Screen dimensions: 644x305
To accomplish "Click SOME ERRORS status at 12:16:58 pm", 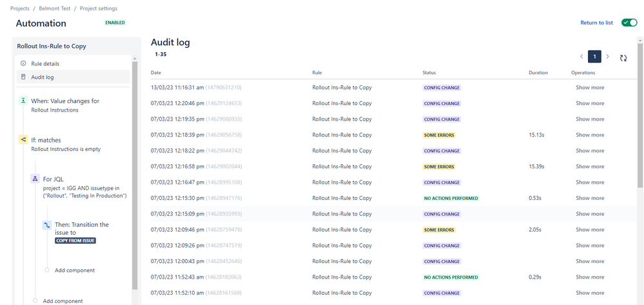I will [439, 166].
